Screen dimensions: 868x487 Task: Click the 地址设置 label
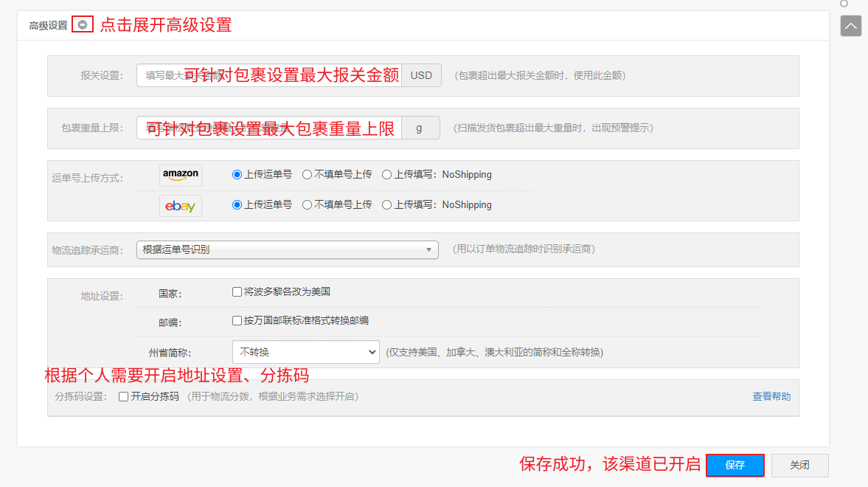(x=102, y=297)
